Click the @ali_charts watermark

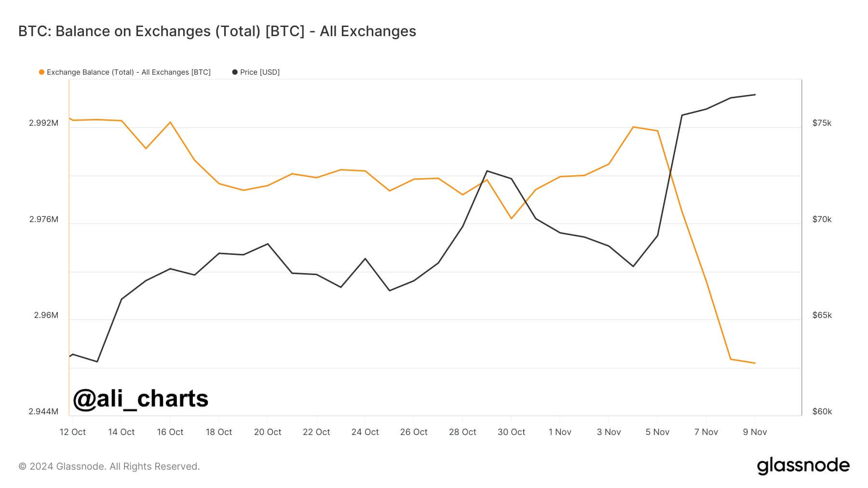coord(140,399)
